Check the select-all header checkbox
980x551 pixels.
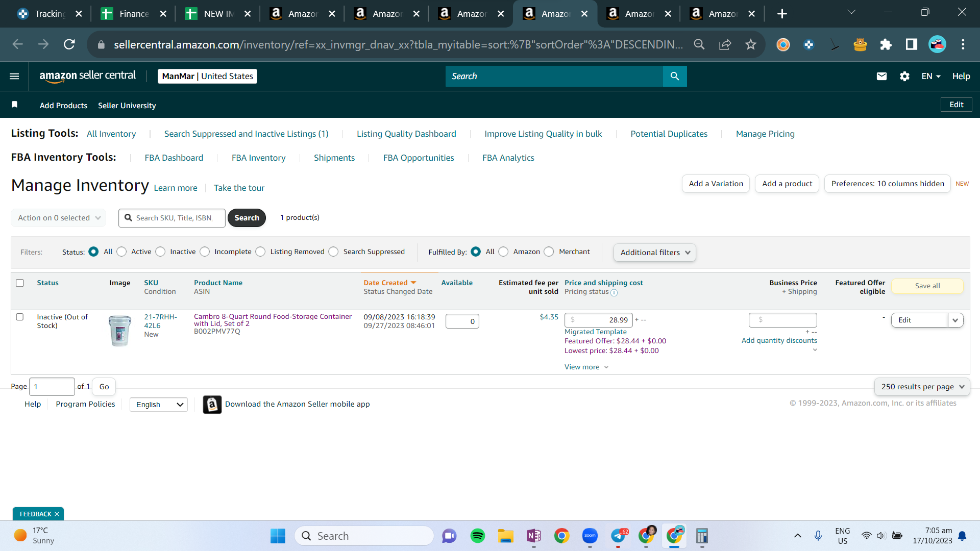click(20, 283)
